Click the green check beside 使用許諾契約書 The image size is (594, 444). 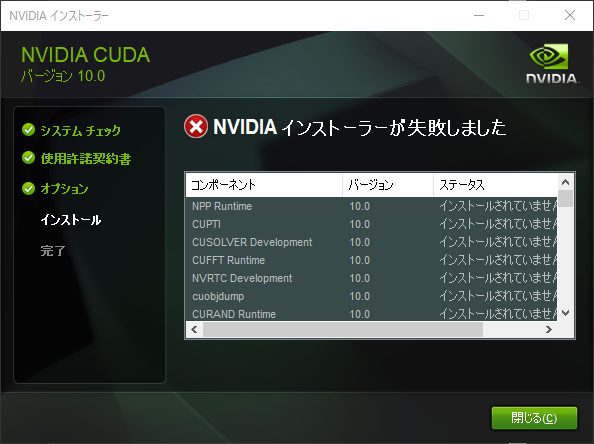pyautogui.click(x=28, y=158)
